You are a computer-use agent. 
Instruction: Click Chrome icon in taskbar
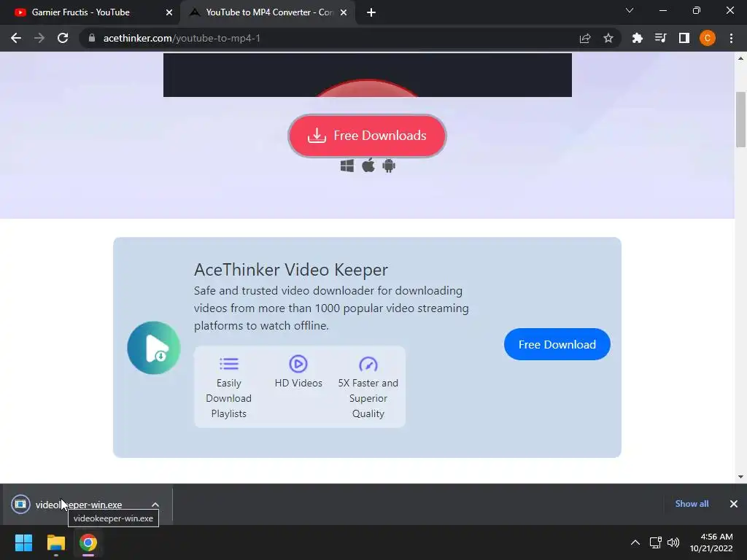coord(88,542)
